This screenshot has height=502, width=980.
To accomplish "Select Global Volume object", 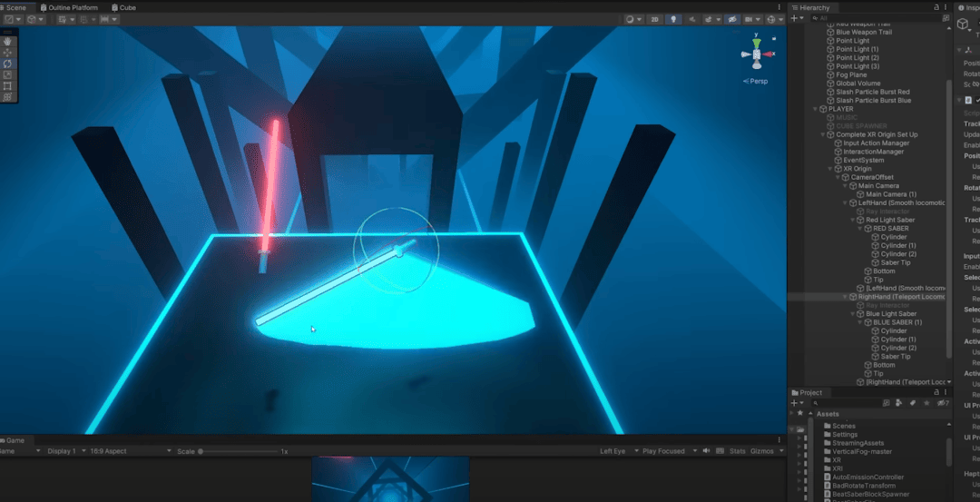I will point(857,84).
